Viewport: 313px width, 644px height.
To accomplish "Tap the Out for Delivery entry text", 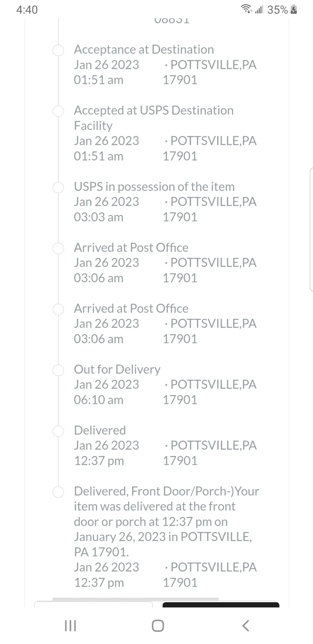I will [117, 369].
